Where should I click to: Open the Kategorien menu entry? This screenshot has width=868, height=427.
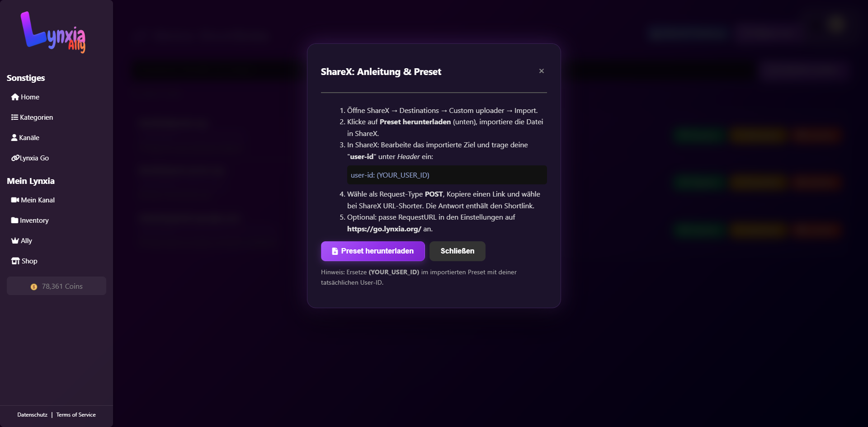(x=36, y=117)
